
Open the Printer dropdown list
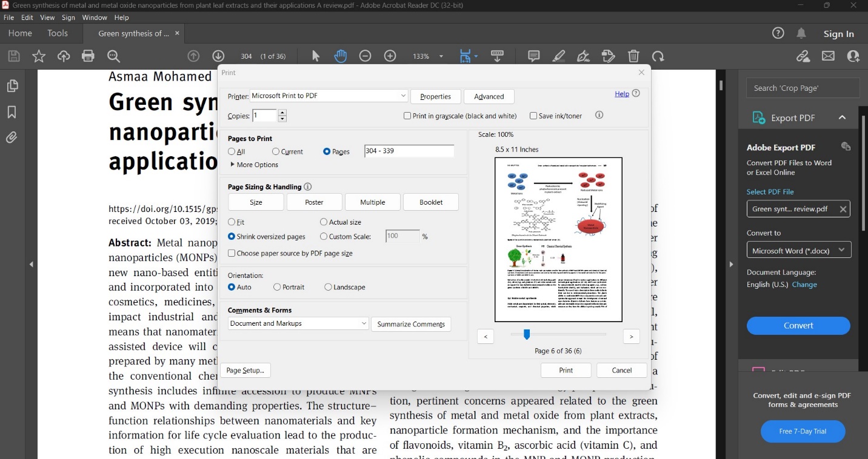(329, 96)
